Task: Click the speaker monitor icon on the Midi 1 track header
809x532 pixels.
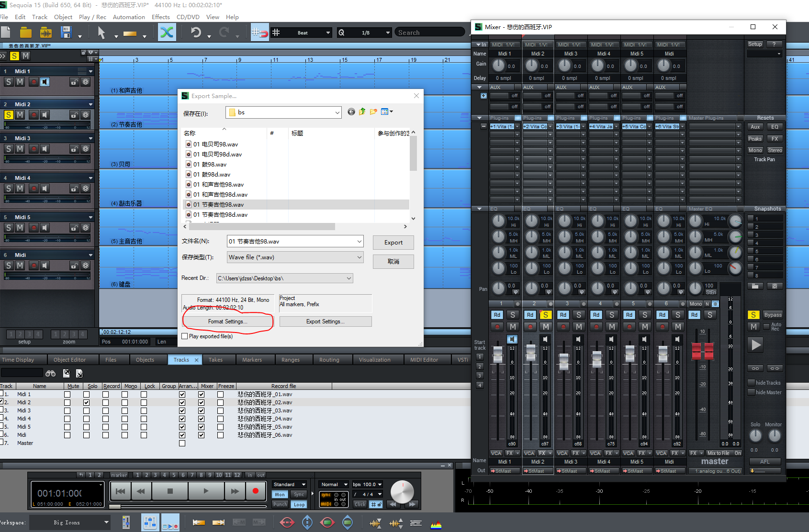Action: (x=45, y=82)
